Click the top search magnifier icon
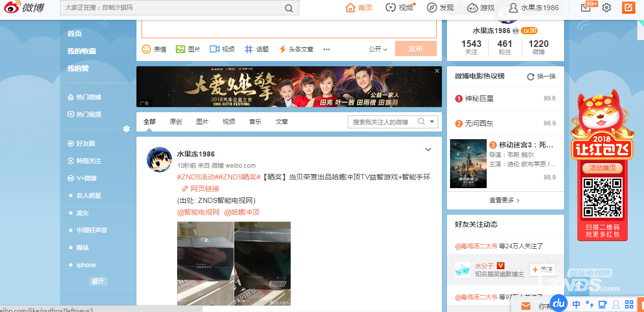 coord(289,8)
